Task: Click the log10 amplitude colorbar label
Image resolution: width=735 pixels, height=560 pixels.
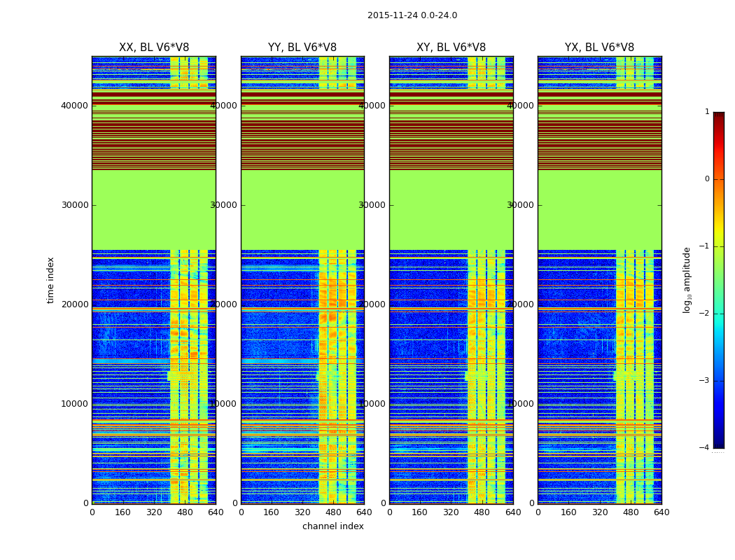Action: click(x=687, y=280)
